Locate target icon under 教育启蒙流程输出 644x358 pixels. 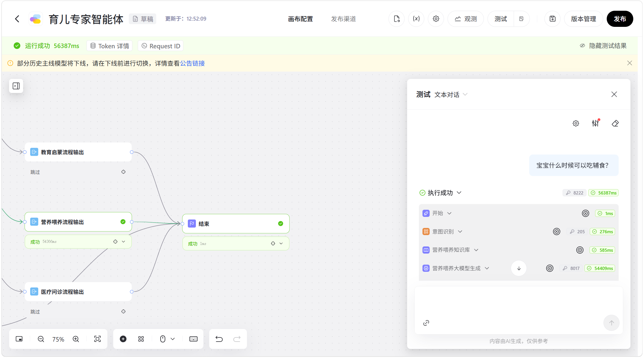click(x=123, y=172)
